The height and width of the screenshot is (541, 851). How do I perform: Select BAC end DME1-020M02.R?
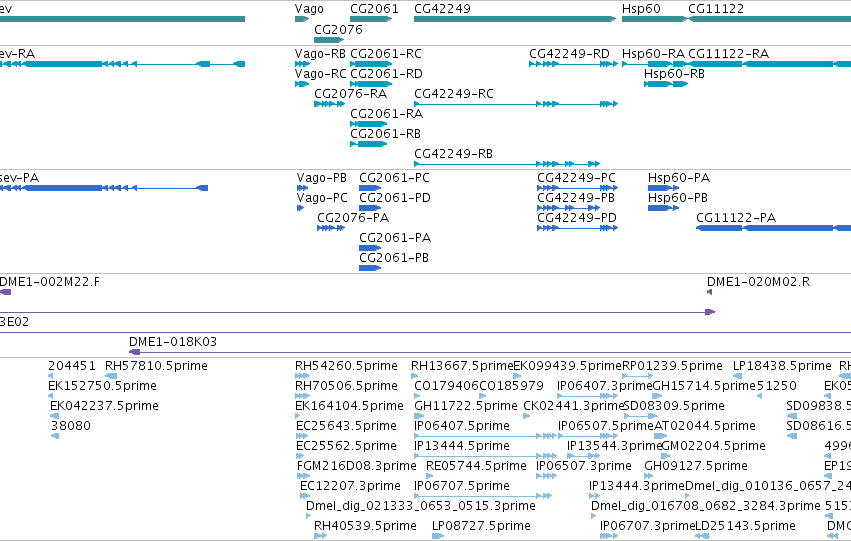point(758,282)
